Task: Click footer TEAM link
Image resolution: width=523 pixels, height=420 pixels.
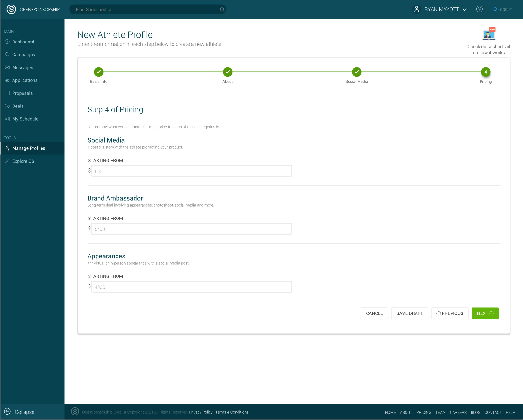Action: click(441, 412)
